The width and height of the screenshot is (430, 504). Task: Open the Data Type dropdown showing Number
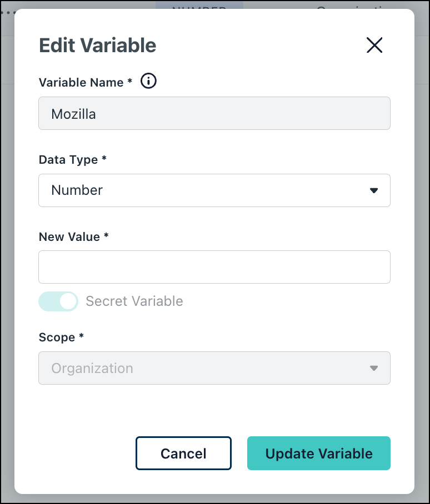click(x=214, y=190)
